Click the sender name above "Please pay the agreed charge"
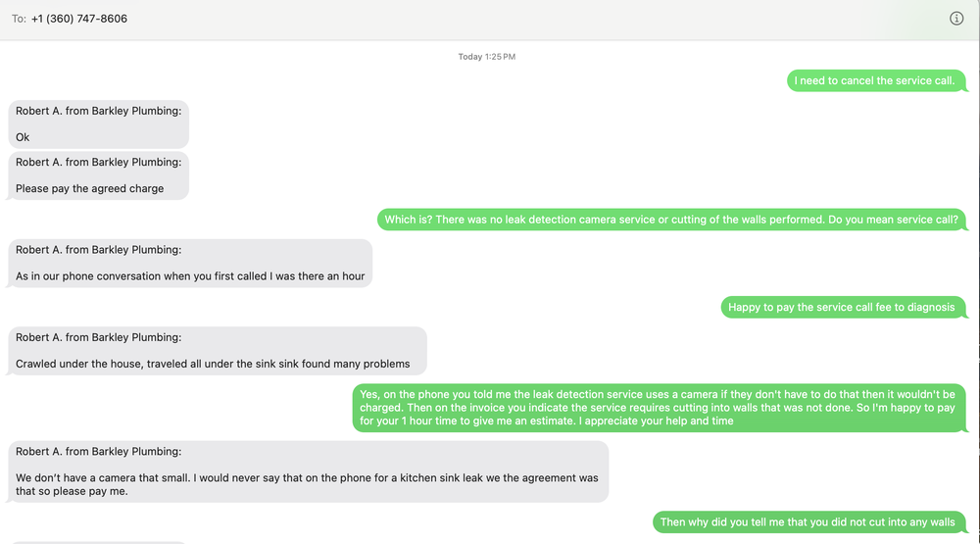 [x=98, y=162]
